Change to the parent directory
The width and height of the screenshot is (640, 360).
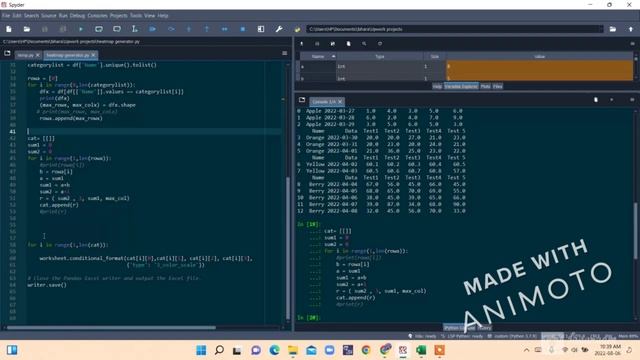(x=631, y=29)
